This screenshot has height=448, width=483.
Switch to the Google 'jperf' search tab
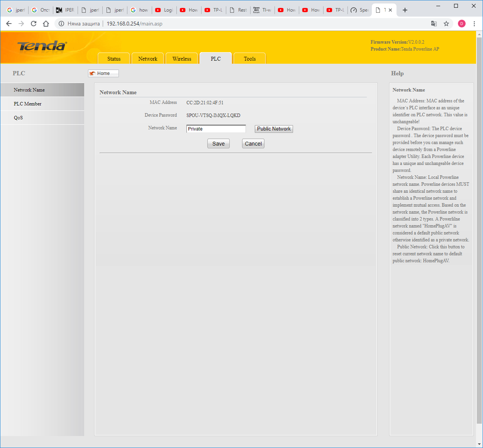16,10
